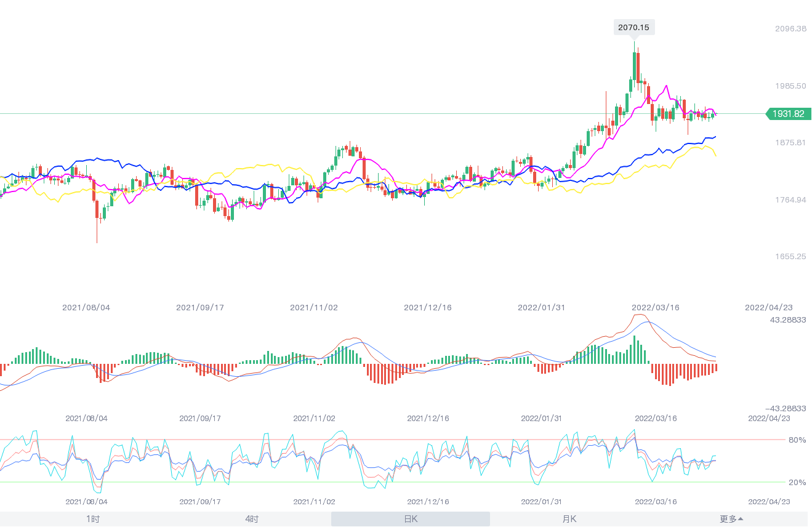Screen dimensions: 812x527
Task: Select the 日K daily candlestick tab
Action: point(411,519)
